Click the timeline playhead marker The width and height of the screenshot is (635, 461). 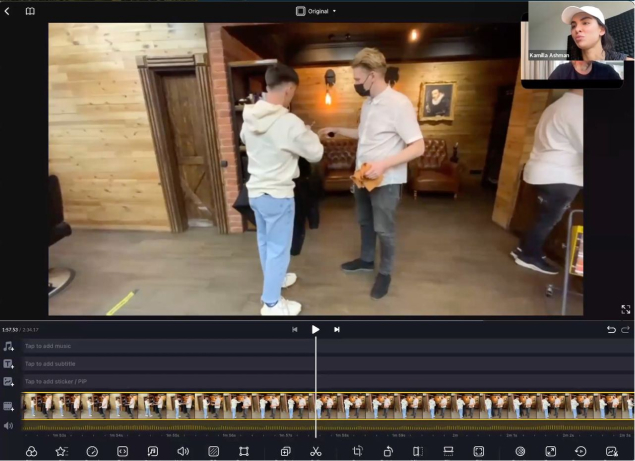(316, 387)
